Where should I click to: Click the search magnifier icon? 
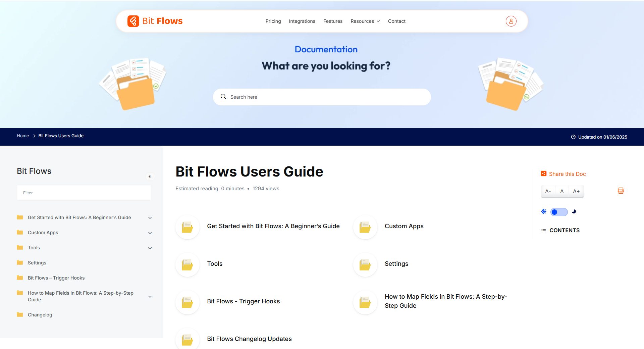223,97
